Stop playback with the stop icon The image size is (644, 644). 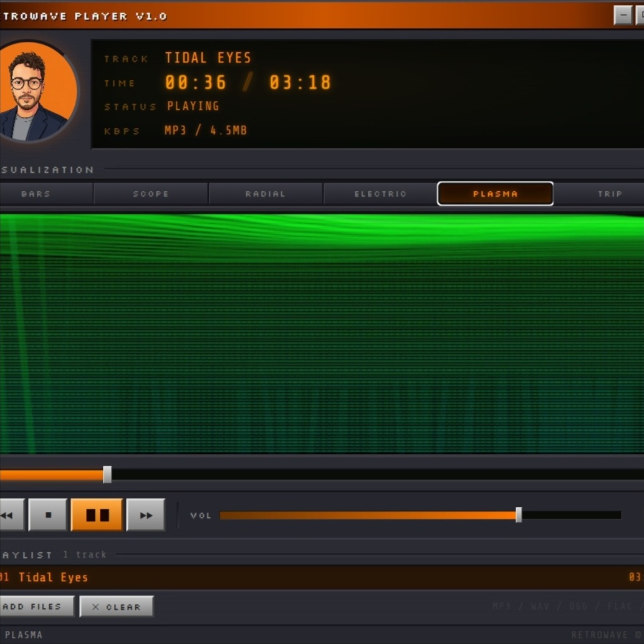(x=47, y=515)
